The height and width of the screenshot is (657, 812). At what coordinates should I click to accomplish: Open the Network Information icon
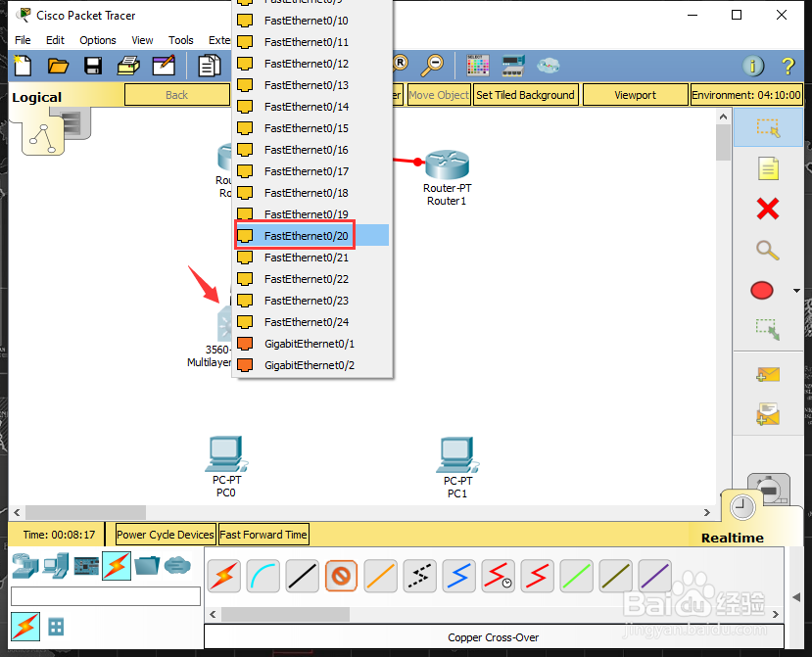tap(753, 66)
